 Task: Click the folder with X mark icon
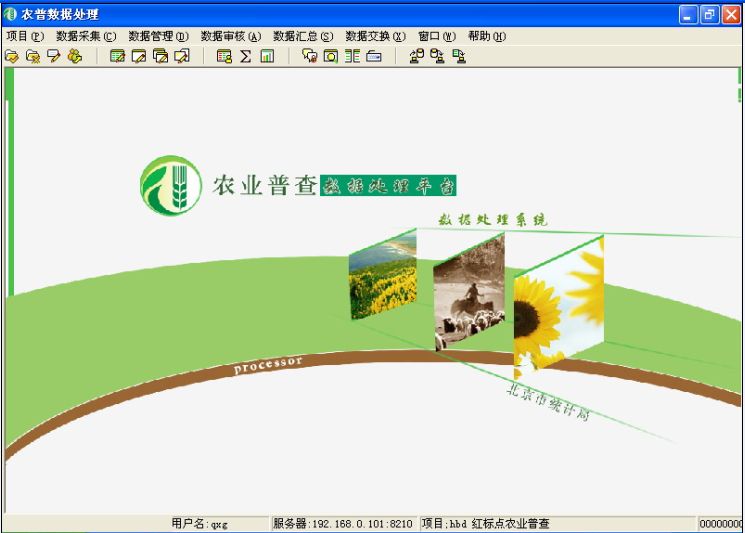[x=33, y=57]
